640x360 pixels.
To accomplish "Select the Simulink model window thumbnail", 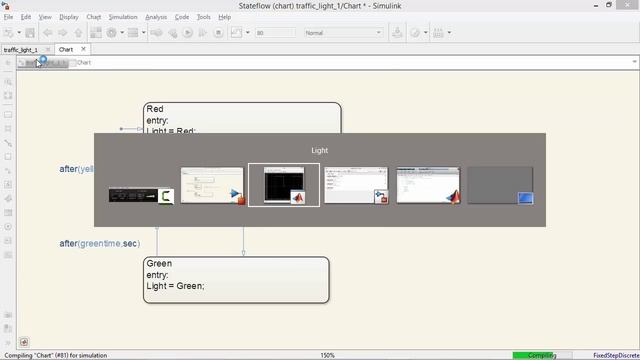I will point(212,185).
